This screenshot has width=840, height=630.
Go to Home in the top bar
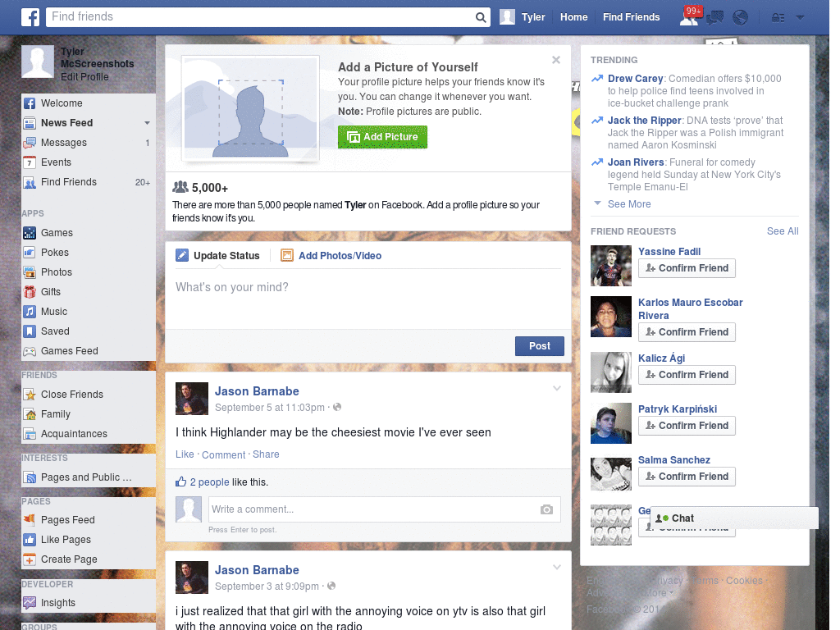coord(573,17)
